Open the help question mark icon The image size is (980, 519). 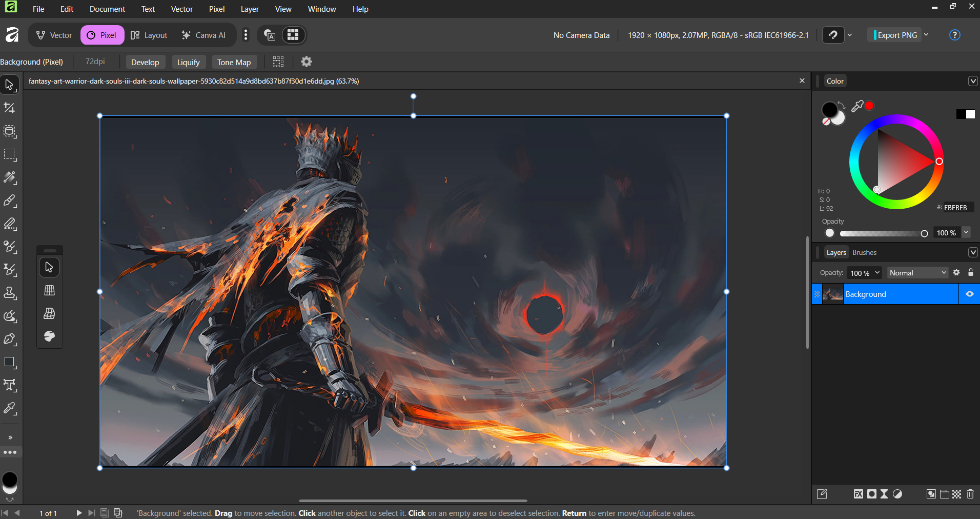click(x=954, y=35)
